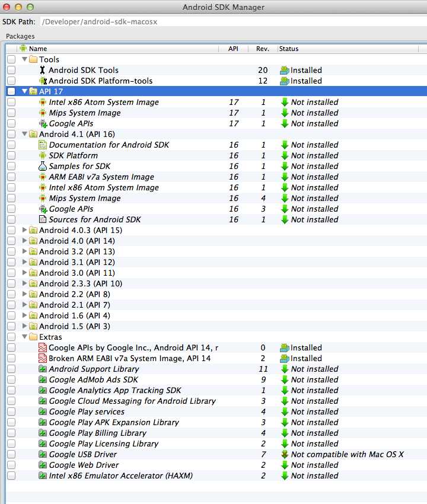Screen dimensions: 427x504
Task: Check the SDK Platform API 16 checkbox
Action: point(11,155)
